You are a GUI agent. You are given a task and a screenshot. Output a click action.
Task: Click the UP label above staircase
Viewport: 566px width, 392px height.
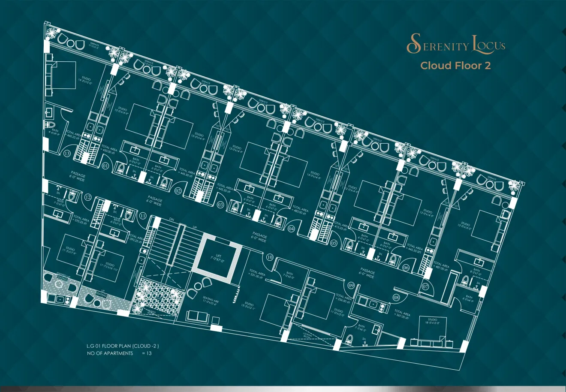pyautogui.click(x=195, y=227)
